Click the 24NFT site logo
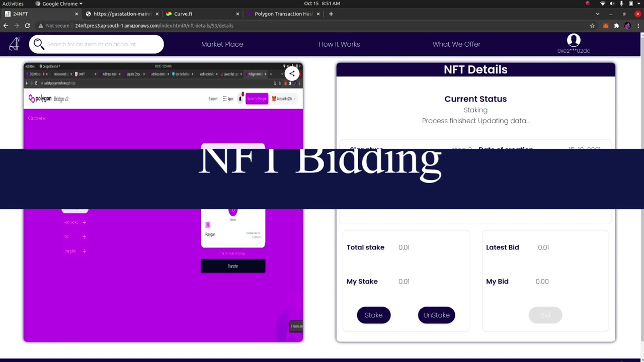This screenshot has width=644, height=362. tap(14, 44)
